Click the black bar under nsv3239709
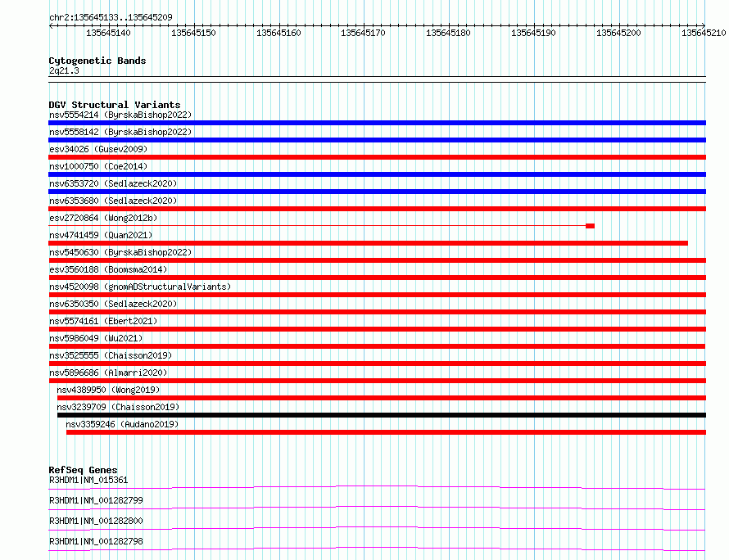729x560 pixels. pyautogui.click(x=382, y=415)
